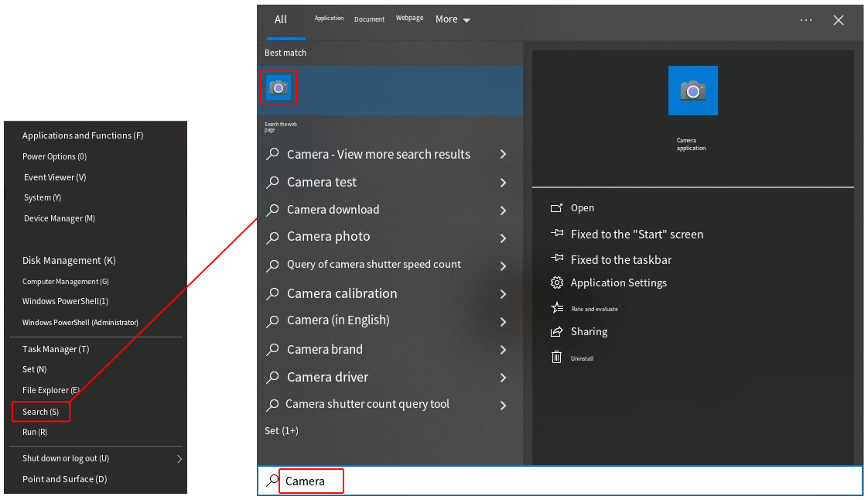Open Application Settings for Camera

pyautogui.click(x=618, y=283)
